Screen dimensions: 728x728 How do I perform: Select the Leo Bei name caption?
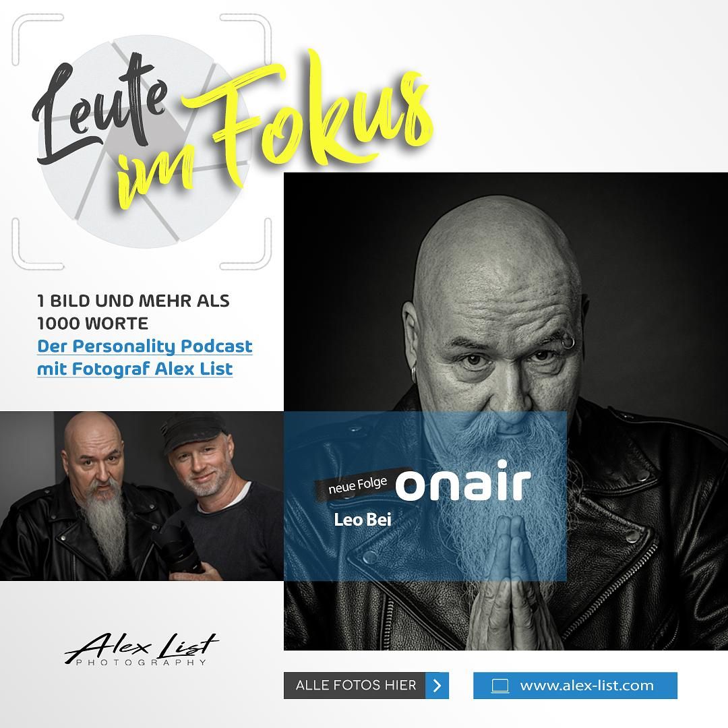pyautogui.click(x=363, y=520)
